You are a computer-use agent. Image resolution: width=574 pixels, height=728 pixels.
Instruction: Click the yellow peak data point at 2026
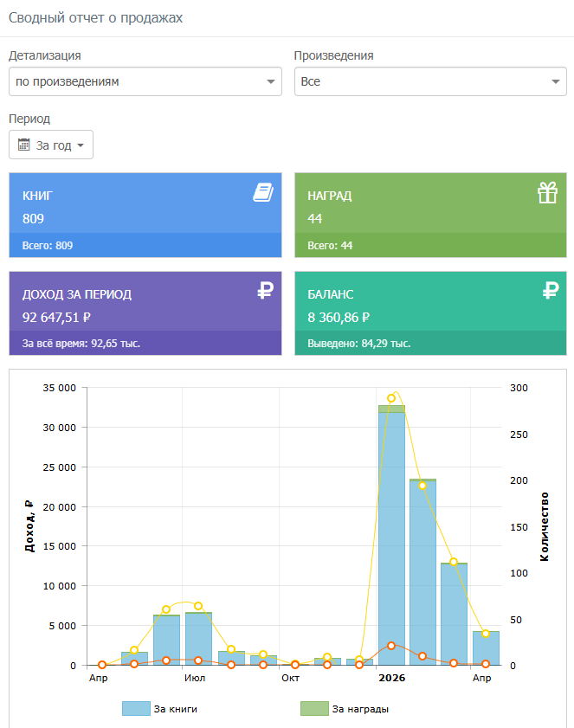[x=391, y=398]
